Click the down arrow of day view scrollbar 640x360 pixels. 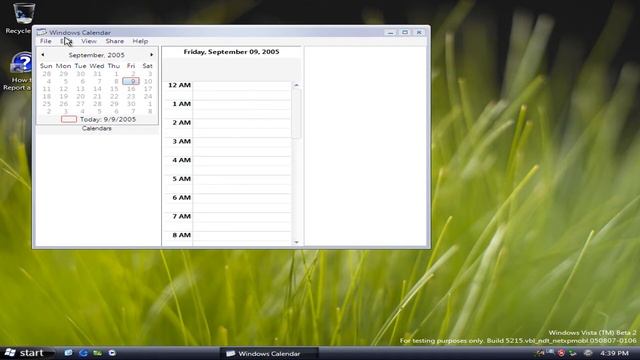[x=296, y=242]
